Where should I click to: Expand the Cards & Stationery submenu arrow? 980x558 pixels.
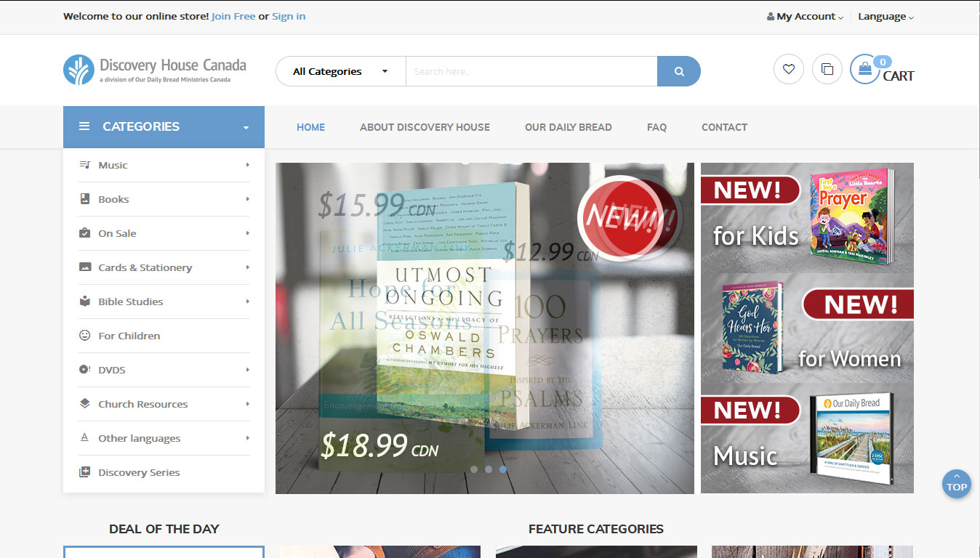point(247,267)
